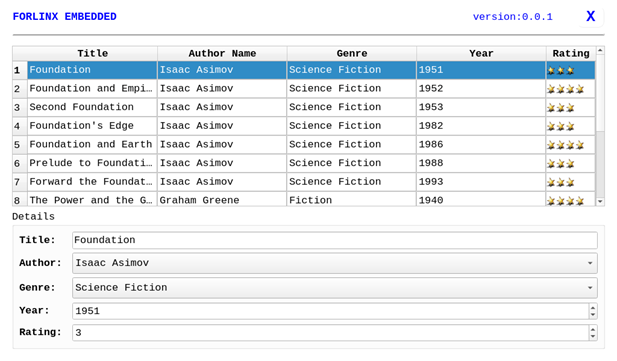Image resolution: width=617 pixels, height=361 pixels.
Task: Click the year cell '1986'
Action: (481, 144)
